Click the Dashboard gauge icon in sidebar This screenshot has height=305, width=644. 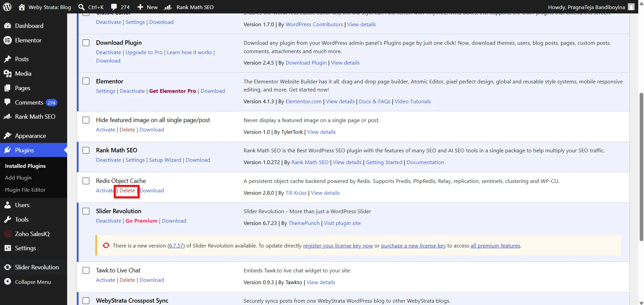coord(7,26)
